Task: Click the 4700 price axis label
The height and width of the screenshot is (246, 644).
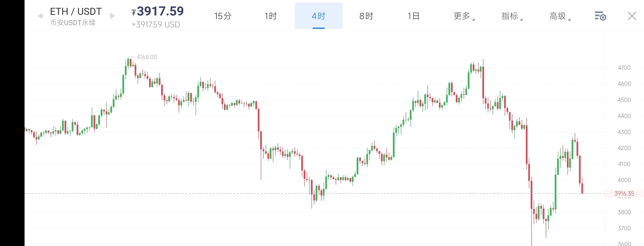Action: (x=624, y=68)
